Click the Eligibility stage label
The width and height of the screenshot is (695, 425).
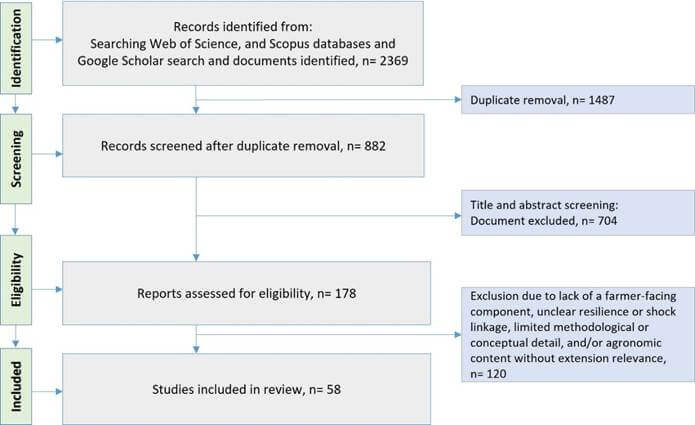16,280
